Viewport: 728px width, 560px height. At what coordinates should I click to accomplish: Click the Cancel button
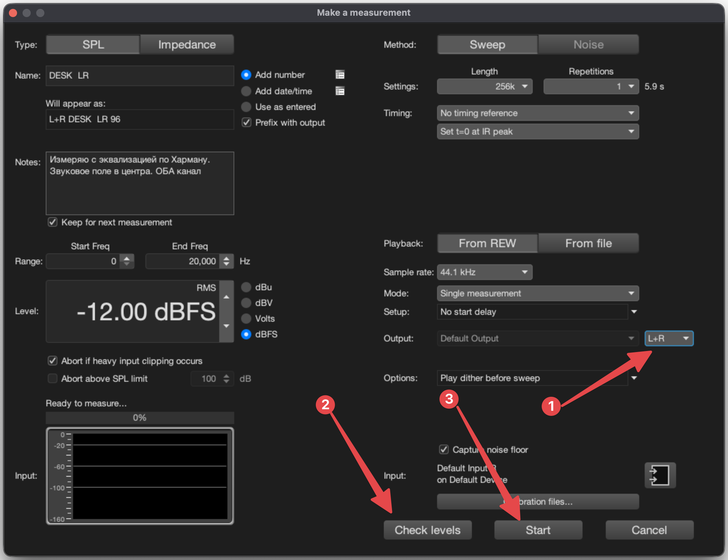pos(649,530)
